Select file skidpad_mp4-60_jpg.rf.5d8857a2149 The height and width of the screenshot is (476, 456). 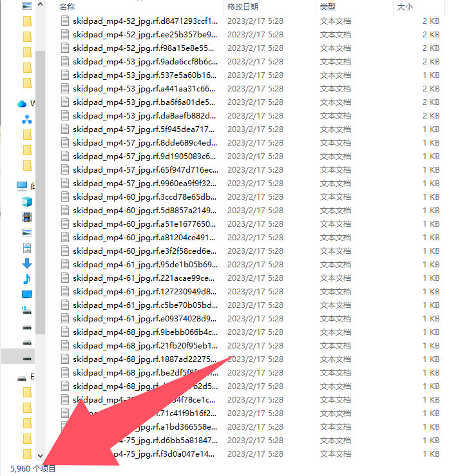click(144, 211)
